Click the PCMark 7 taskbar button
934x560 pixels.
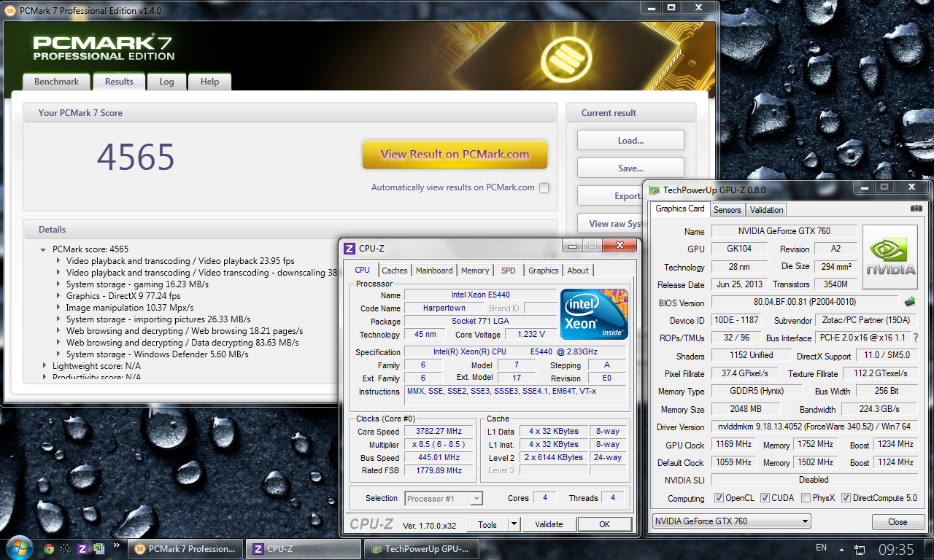187,549
